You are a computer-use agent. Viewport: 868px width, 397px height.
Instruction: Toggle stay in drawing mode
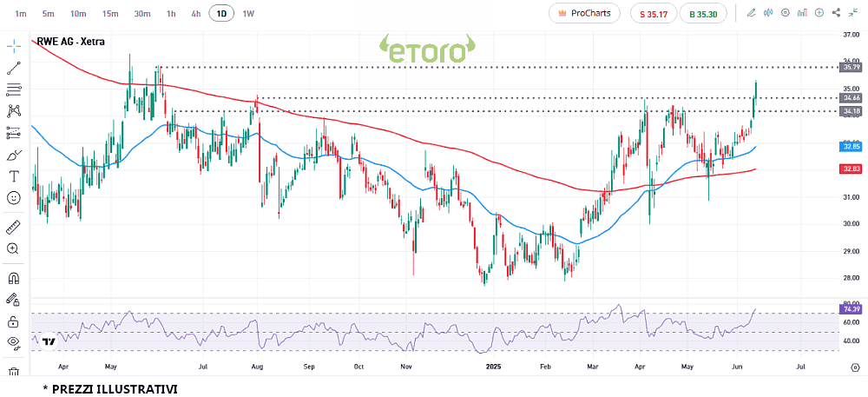[x=14, y=300]
